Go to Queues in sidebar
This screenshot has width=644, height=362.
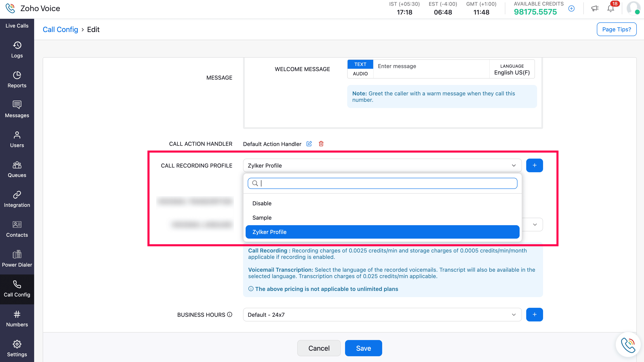point(17,170)
